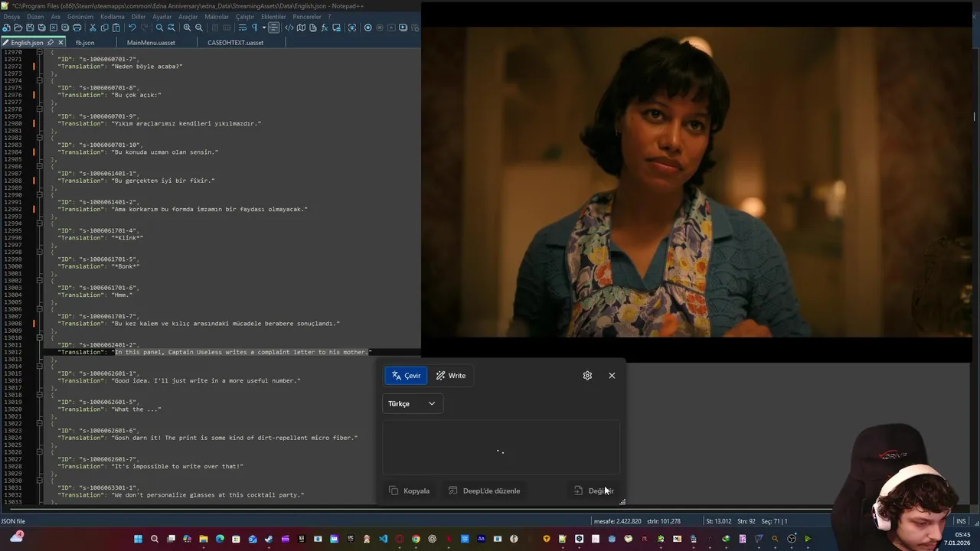Switch to the MainMenu.uasset tab
The height and width of the screenshot is (551, 980).
coord(151,43)
